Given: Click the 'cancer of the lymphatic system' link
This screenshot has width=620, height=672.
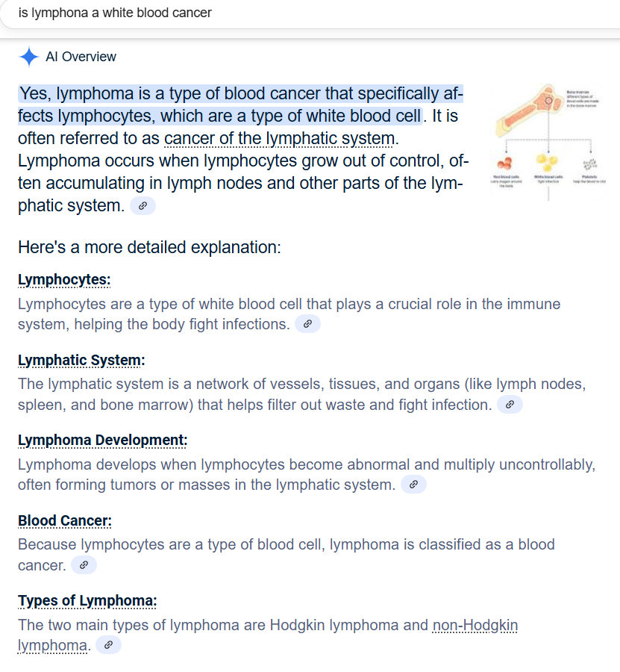Looking at the screenshot, I should [281, 139].
